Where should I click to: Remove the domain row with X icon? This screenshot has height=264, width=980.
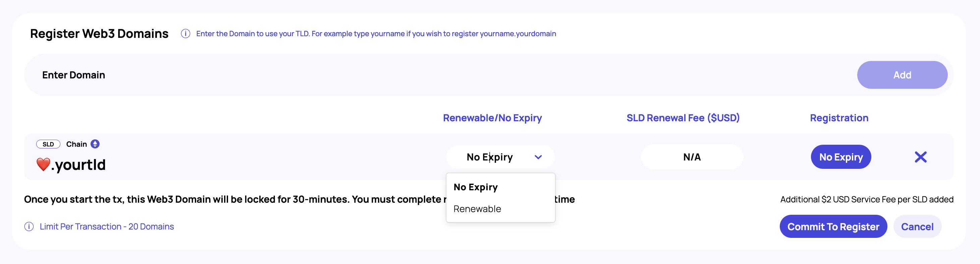coord(920,157)
